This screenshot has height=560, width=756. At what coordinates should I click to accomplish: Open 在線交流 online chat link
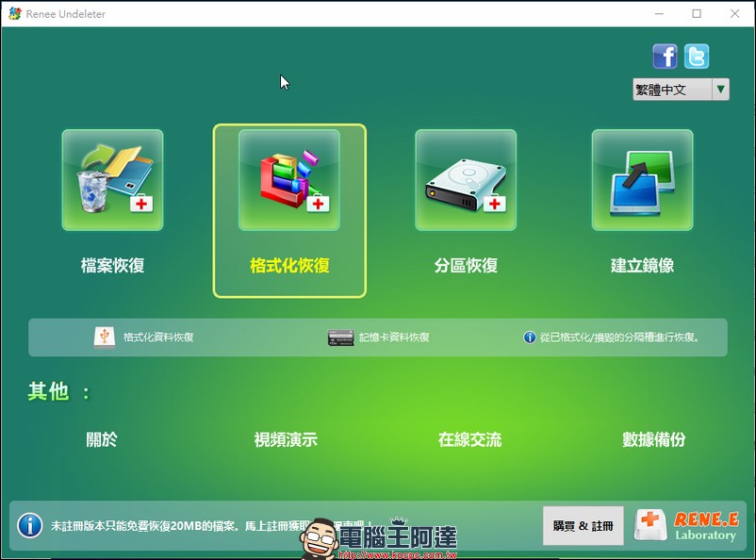pyautogui.click(x=470, y=439)
